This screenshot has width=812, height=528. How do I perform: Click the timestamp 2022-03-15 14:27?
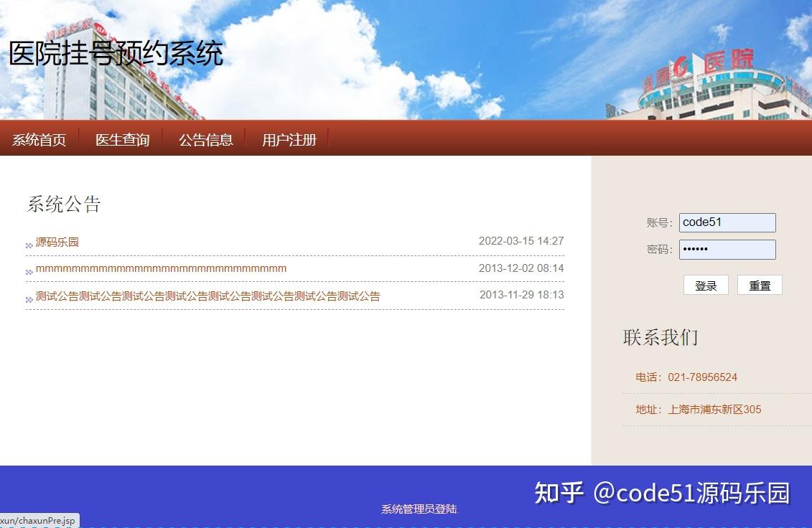pos(521,240)
